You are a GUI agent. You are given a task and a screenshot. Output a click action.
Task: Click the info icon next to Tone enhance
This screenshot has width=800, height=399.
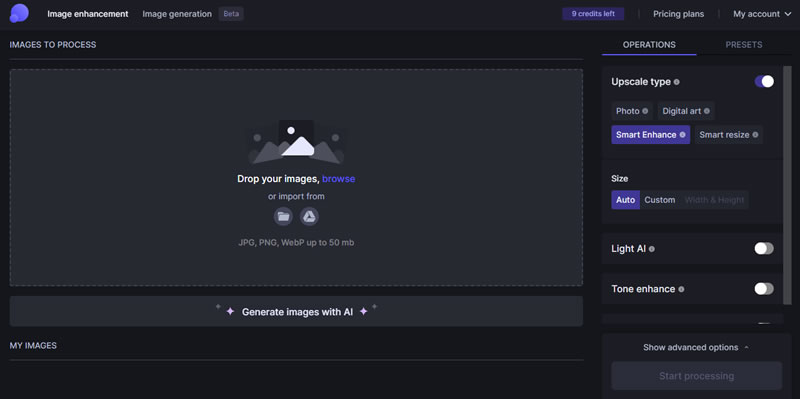pos(681,289)
